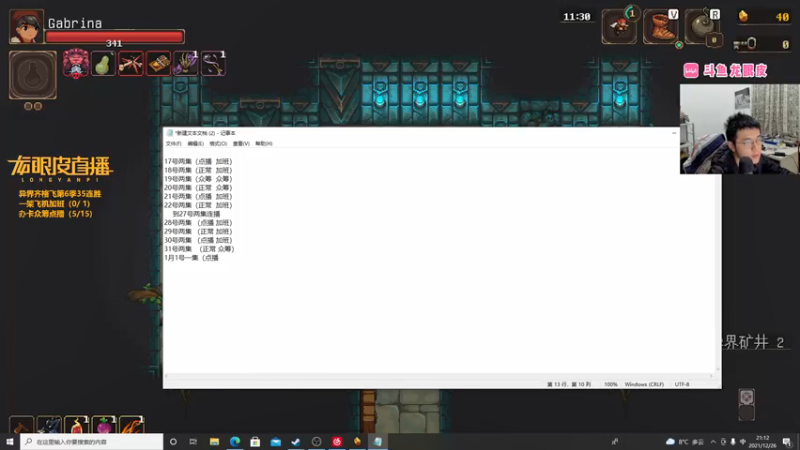Image resolution: width=800 pixels, height=450 pixels.
Task: Click the Notepad line starting with 31号两集
Action: [199, 249]
